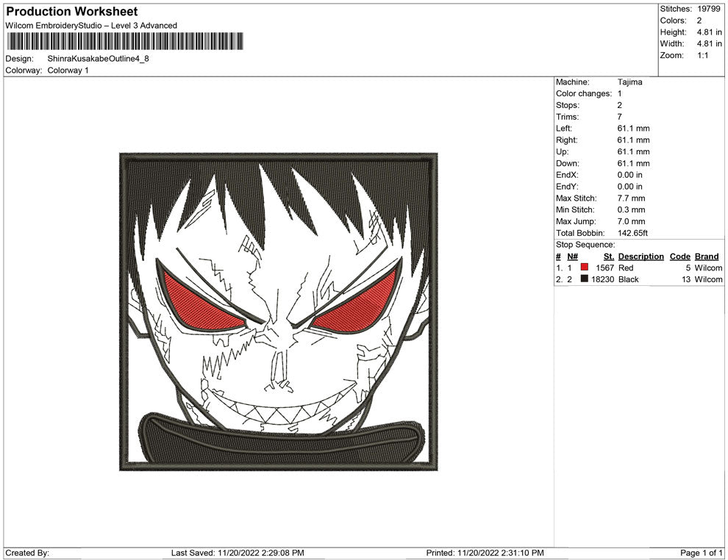Click the 'EndY:' label
Image resolution: width=728 pixels, height=560 pixels.
coord(567,187)
